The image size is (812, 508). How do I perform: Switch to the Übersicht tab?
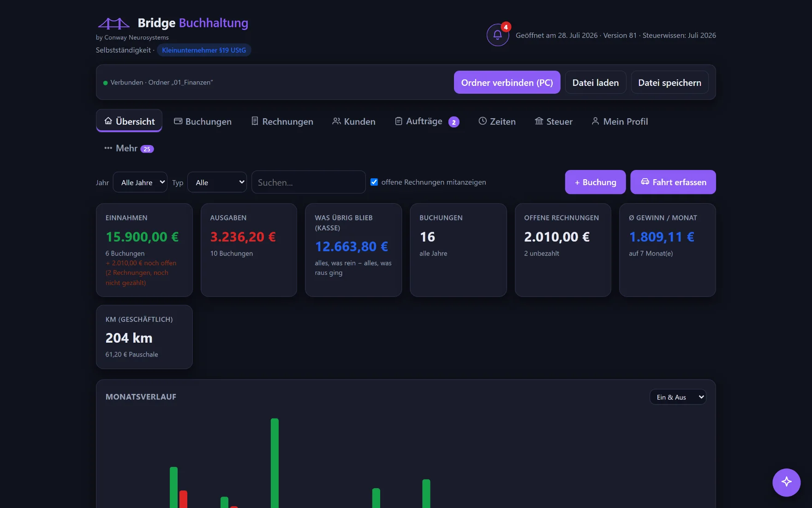tap(129, 121)
